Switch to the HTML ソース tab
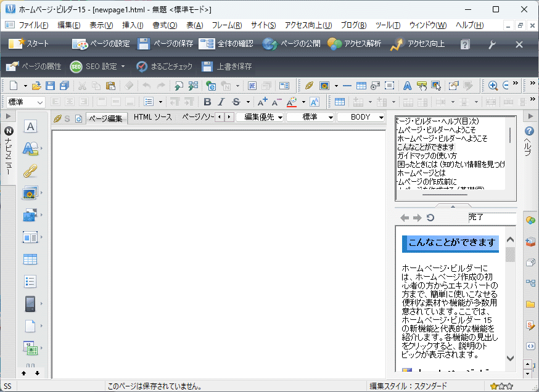 (x=153, y=117)
